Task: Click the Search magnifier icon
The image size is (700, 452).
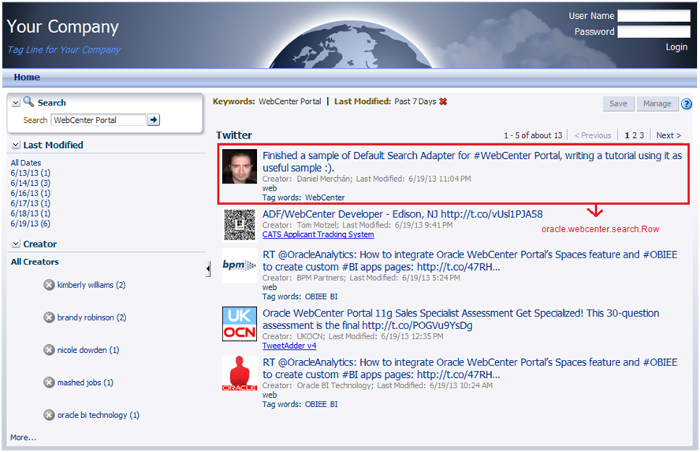Action: pos(29,101)
